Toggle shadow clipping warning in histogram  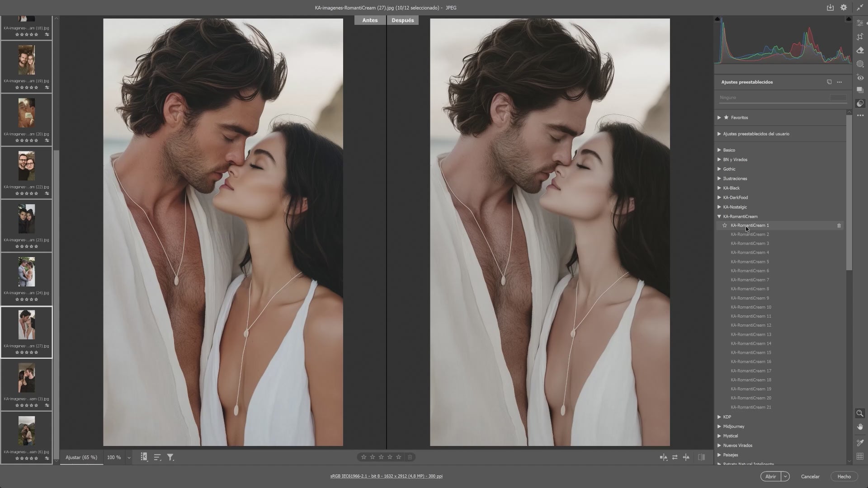(717, 19)
